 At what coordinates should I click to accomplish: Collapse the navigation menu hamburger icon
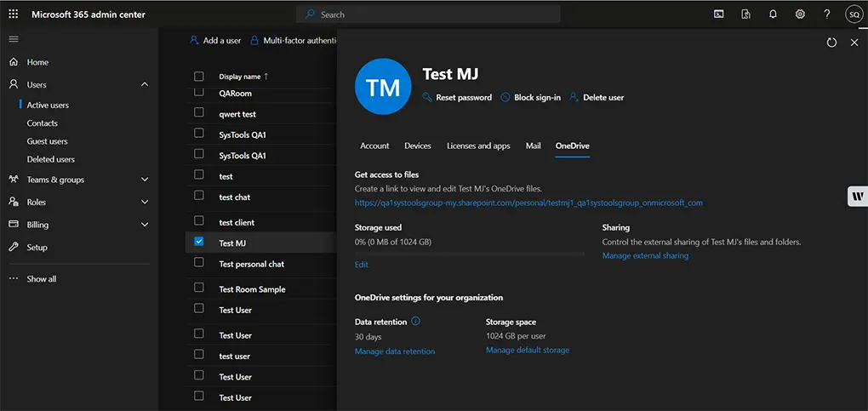pyautogui.click(x=14, y=39)
